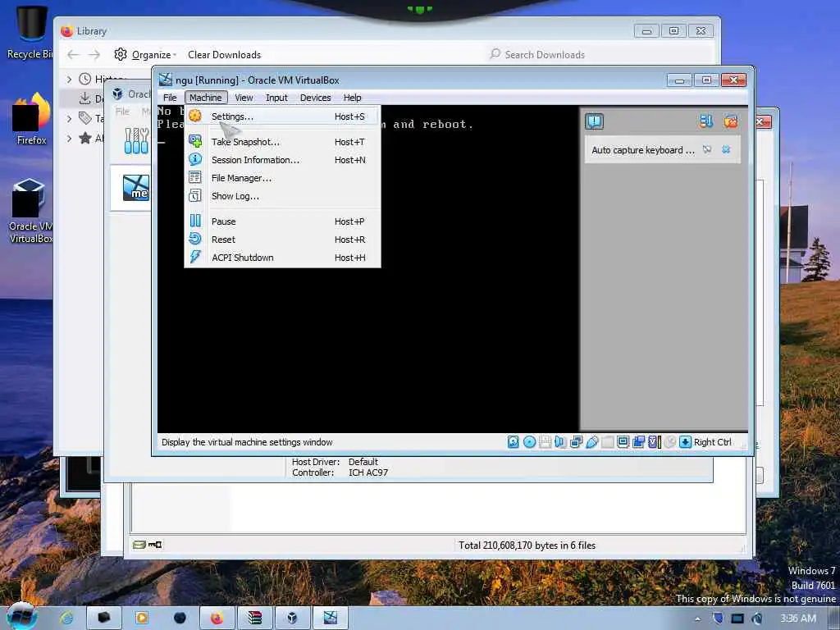The width and height of the screenshot is (840, 630).
Task: Open Session Information menu entry
Action: (x=282, y=160)
